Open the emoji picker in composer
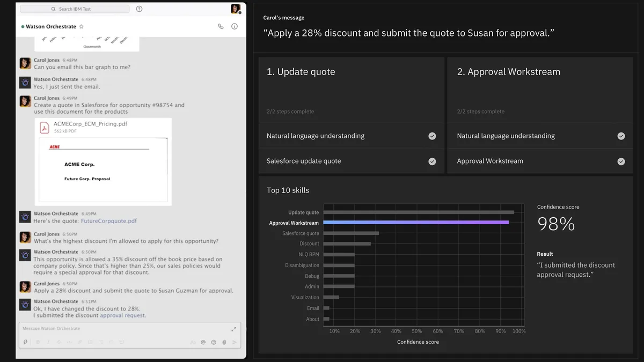Viewport: 644px width, 362px height. (214, 342)
